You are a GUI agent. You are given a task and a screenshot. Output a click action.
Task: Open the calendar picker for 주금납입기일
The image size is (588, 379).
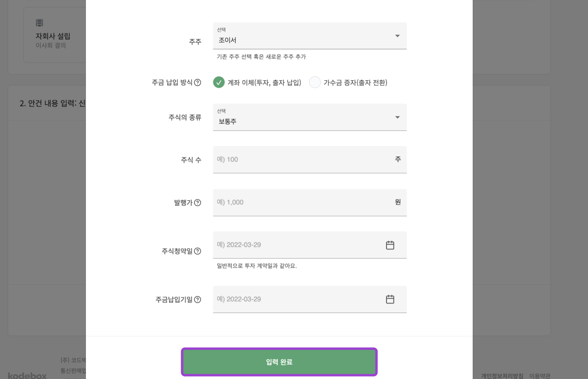390,299
